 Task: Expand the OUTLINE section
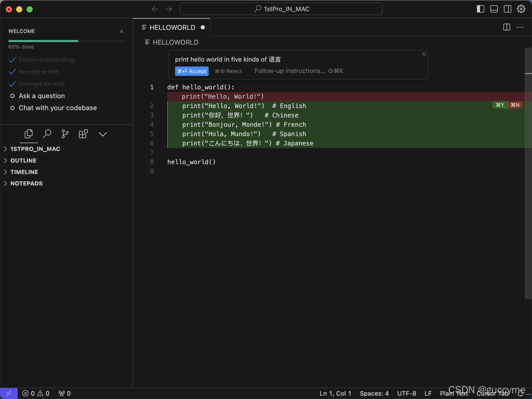click(x=23, y=161)
